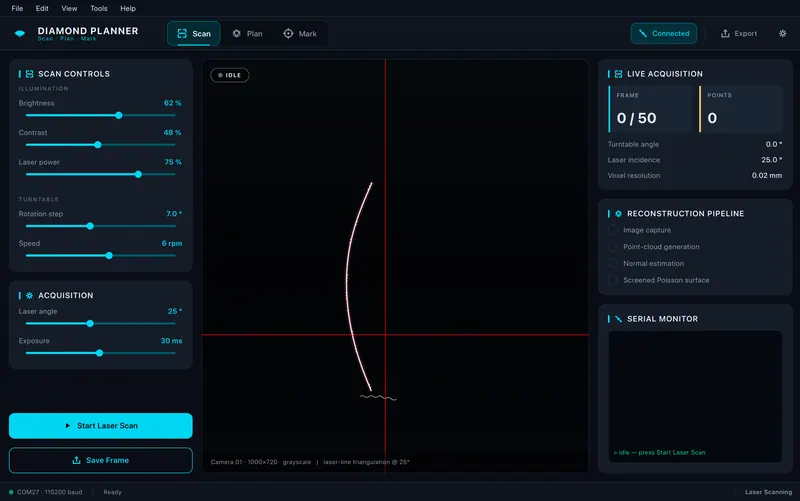
Task: Adjust the Speed slider handle
Action: point(109,256)
